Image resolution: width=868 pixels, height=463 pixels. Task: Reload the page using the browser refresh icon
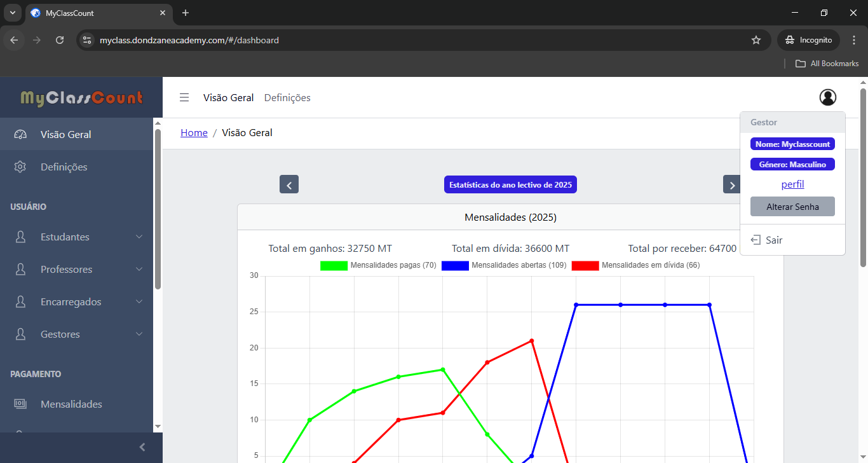coord(60,40)
